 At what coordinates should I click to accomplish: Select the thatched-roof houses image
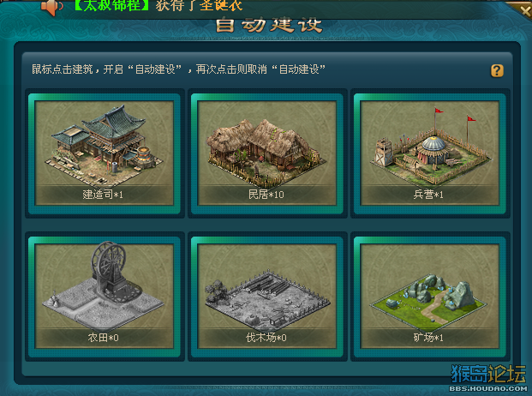click(x=266, y=150)
